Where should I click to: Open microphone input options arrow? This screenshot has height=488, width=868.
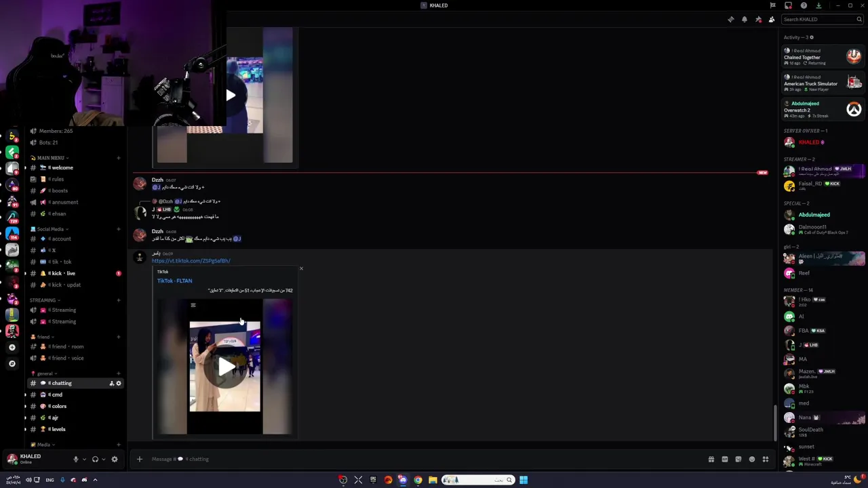click(x=84, y=460)
